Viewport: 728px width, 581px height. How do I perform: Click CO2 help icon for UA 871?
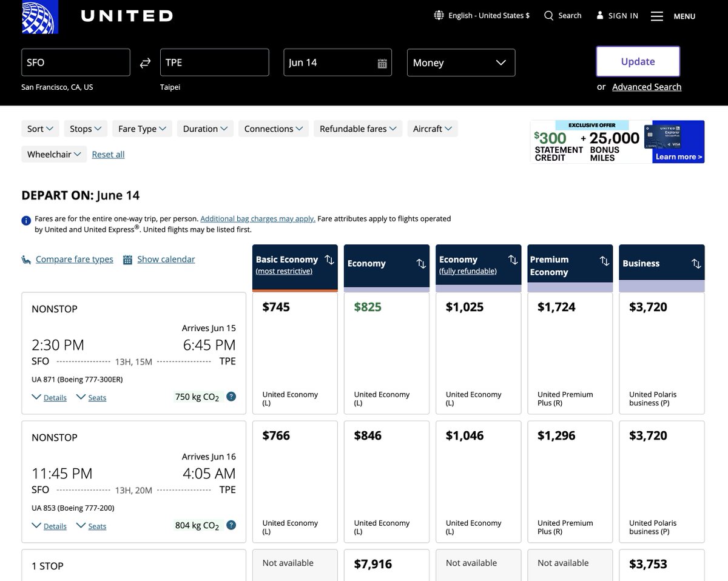click(x=231, y=397)
